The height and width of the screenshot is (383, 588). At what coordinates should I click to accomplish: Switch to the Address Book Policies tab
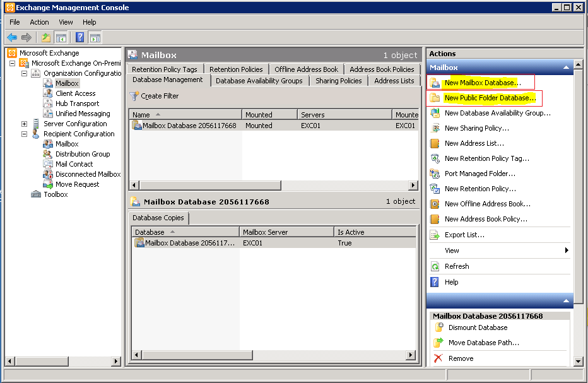[382, 69]
